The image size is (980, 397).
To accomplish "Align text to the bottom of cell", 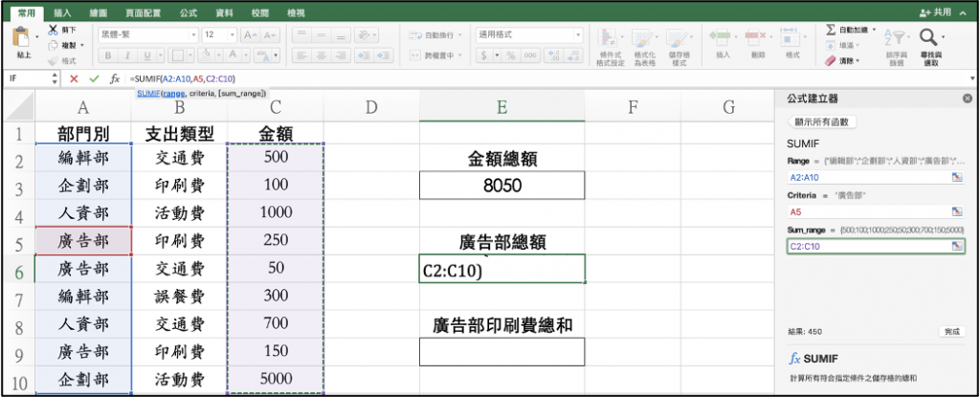I will pos(342,35).
